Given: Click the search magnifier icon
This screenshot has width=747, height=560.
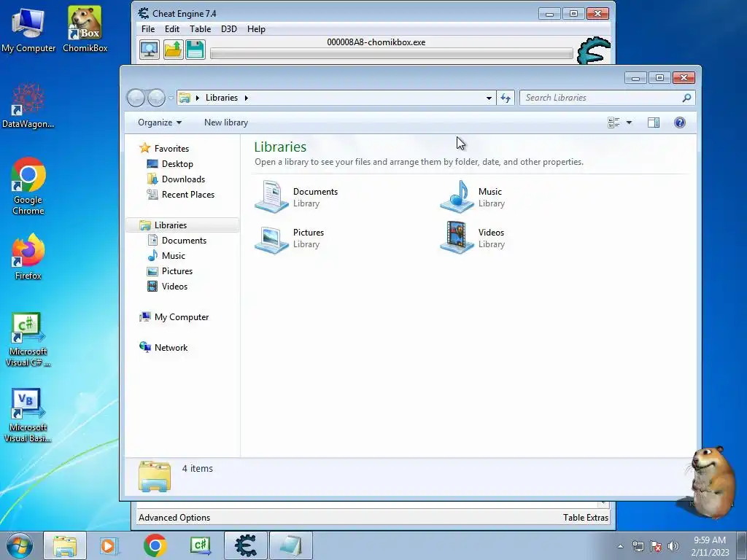Looking at the screenshot, I should point(686,98).
